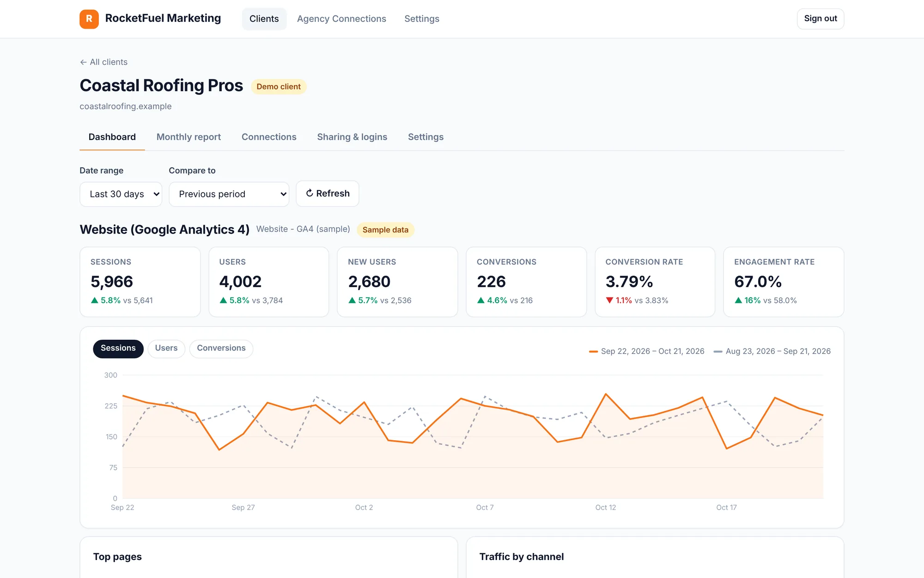Open Settings in the top navigation bar
Image resolution: width=924 pixels, height=578 pixels.
(422, 19)
